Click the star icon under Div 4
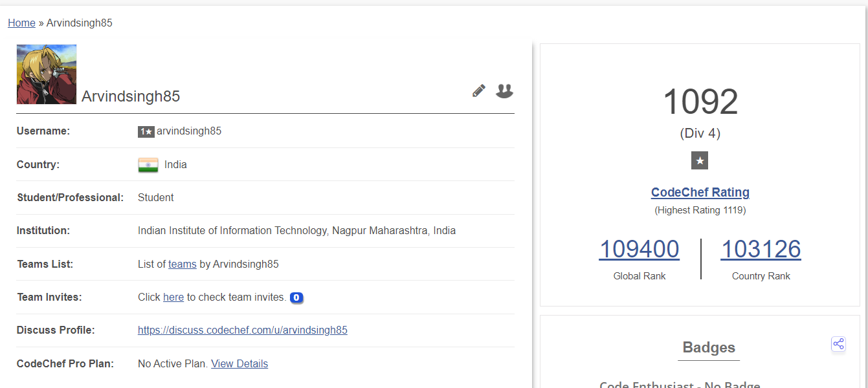The height and width of the screenshot is (388, 868). pyautogui.click(x=700, y=161)
